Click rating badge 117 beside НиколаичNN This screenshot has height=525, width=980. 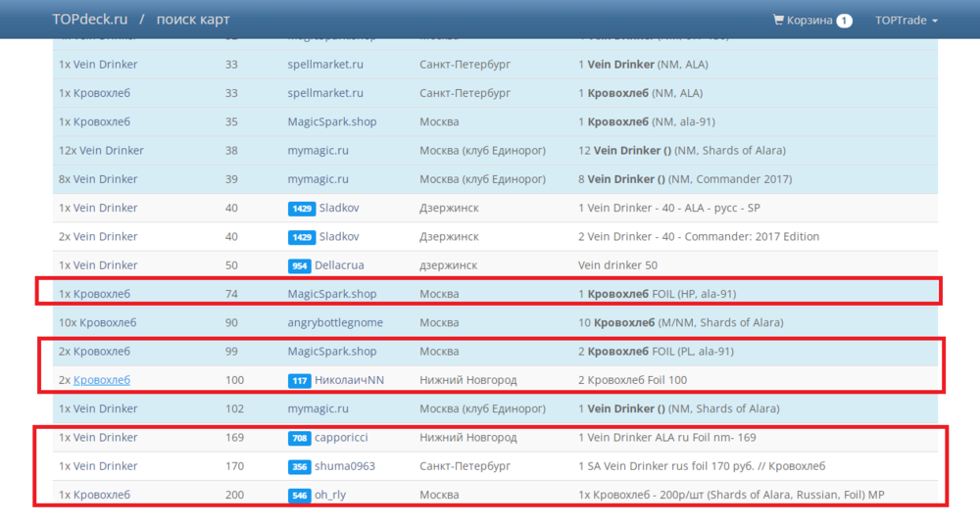click(299, 380)
